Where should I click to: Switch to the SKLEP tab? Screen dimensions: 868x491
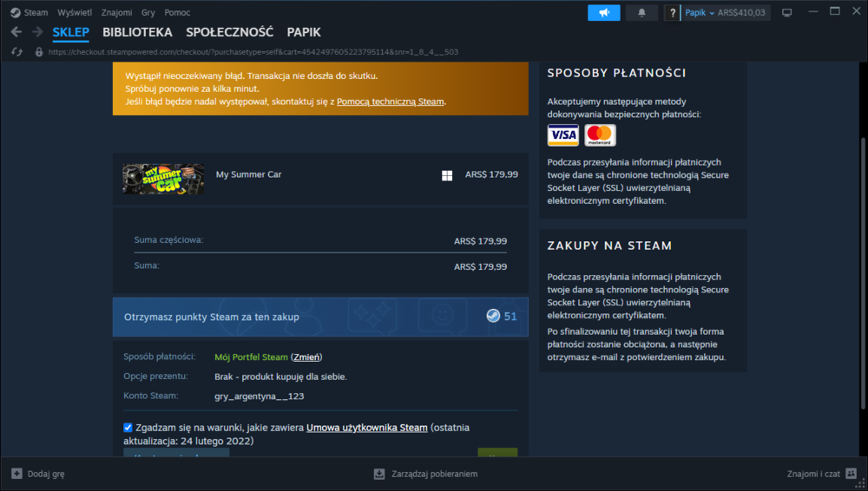pyautogui.click(x=71, y=32)
